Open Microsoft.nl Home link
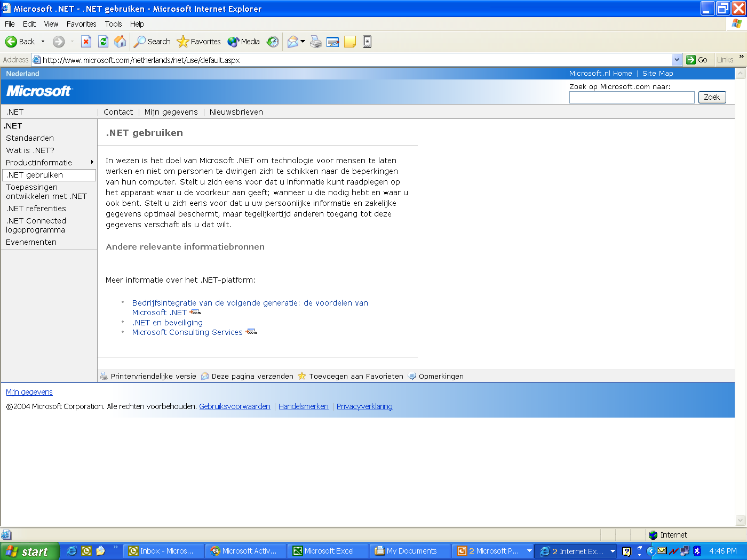The image size is (747, 560). [600, 74]
